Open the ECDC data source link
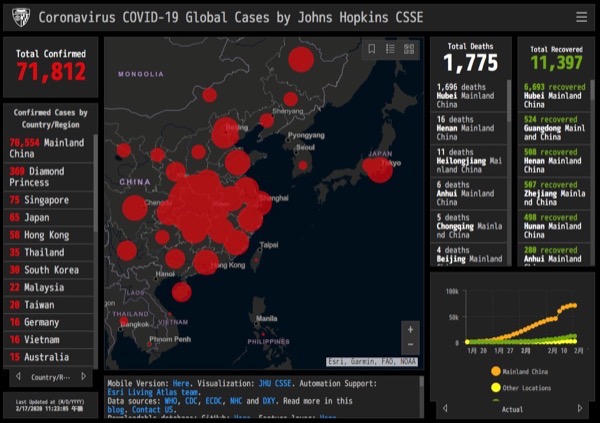600x423 pixels. click(x=214, y=401)
